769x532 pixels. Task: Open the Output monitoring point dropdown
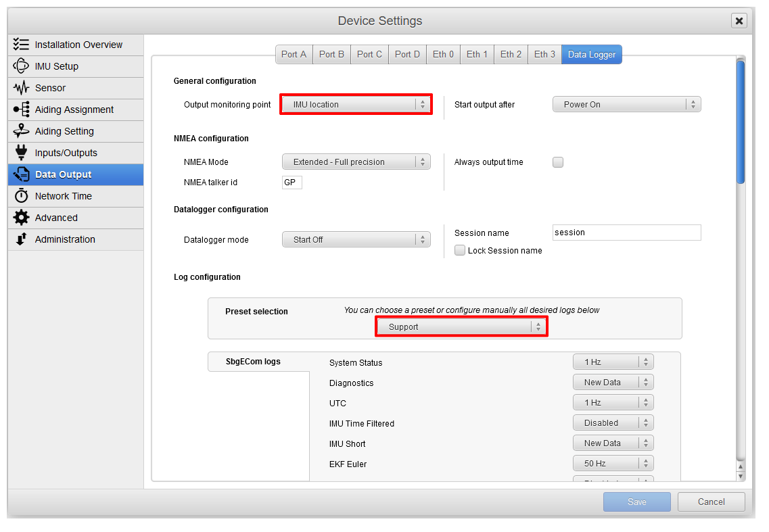356,104
